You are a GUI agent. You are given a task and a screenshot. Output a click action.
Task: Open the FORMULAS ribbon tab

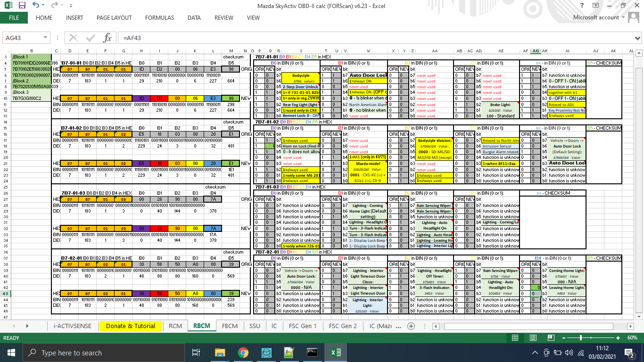[159, 18]
